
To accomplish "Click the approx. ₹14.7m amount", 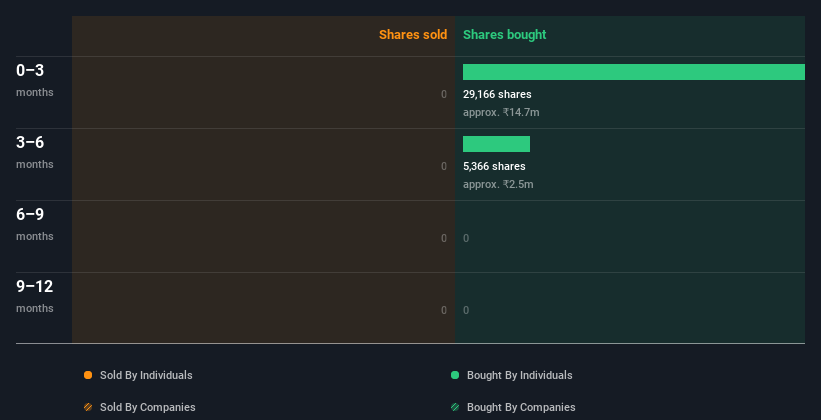I will [x=501, y=112].
